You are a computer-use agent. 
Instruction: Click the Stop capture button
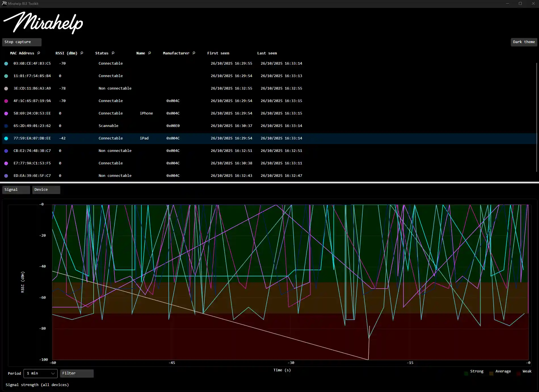point(22,42)
